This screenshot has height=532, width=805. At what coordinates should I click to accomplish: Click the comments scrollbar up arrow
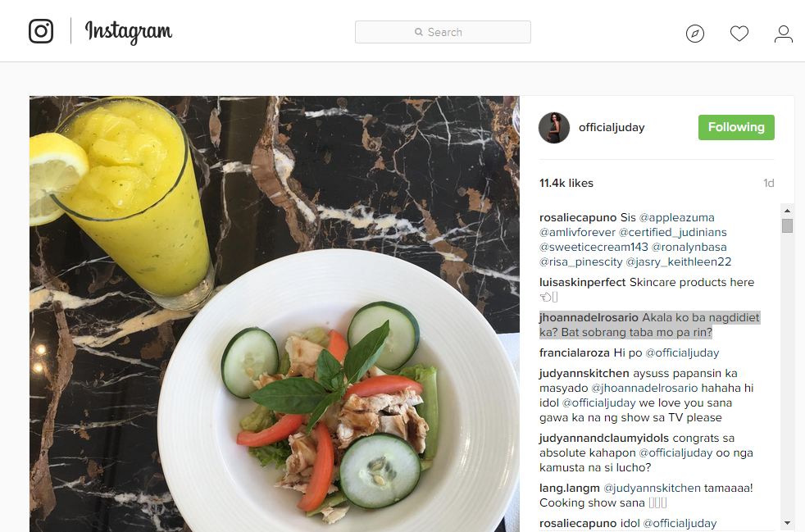click(x=787, y=211)
